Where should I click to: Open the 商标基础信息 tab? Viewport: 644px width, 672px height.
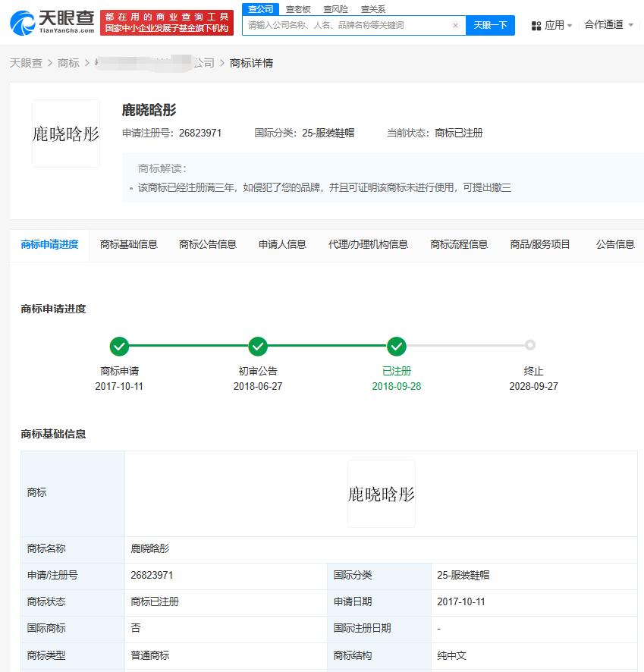click(x=129, y=244)
